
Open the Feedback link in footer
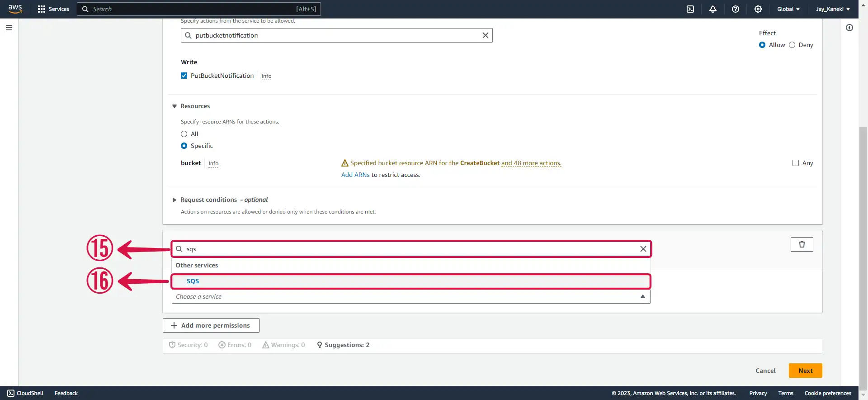click(66, 393)
